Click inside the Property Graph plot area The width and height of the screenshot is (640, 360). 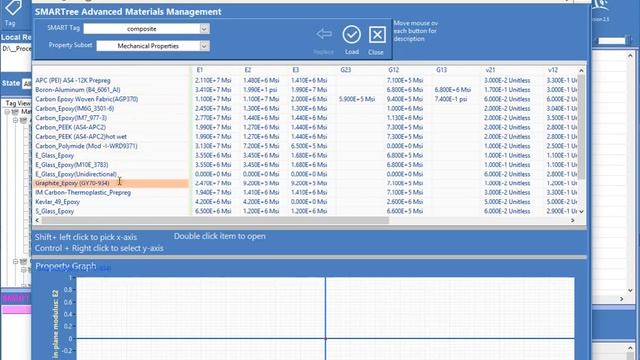325,318
